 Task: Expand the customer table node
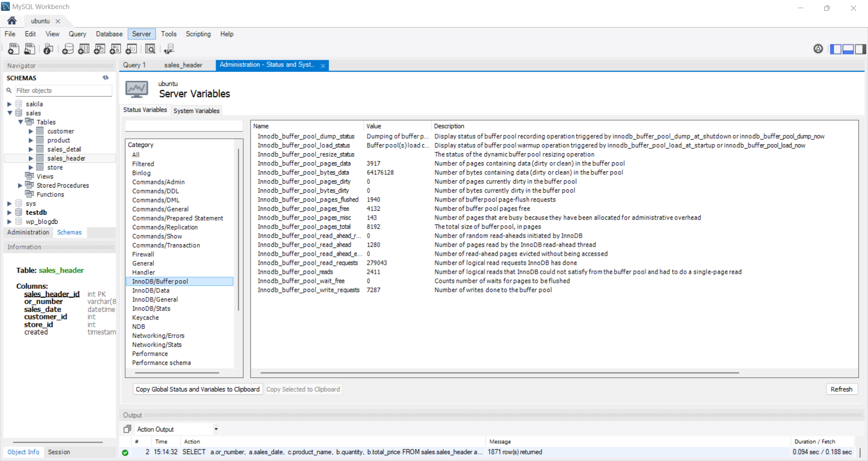31,131
